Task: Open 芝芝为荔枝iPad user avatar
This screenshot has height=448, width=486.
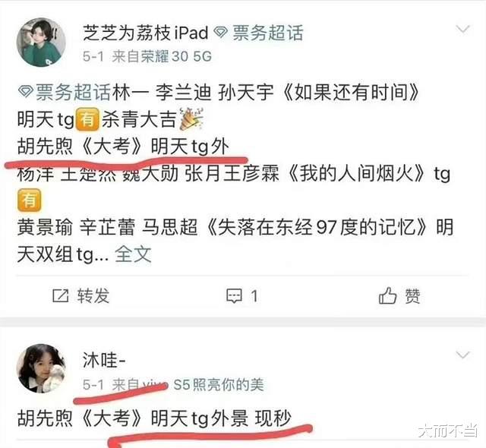Action: click(41, 43)
